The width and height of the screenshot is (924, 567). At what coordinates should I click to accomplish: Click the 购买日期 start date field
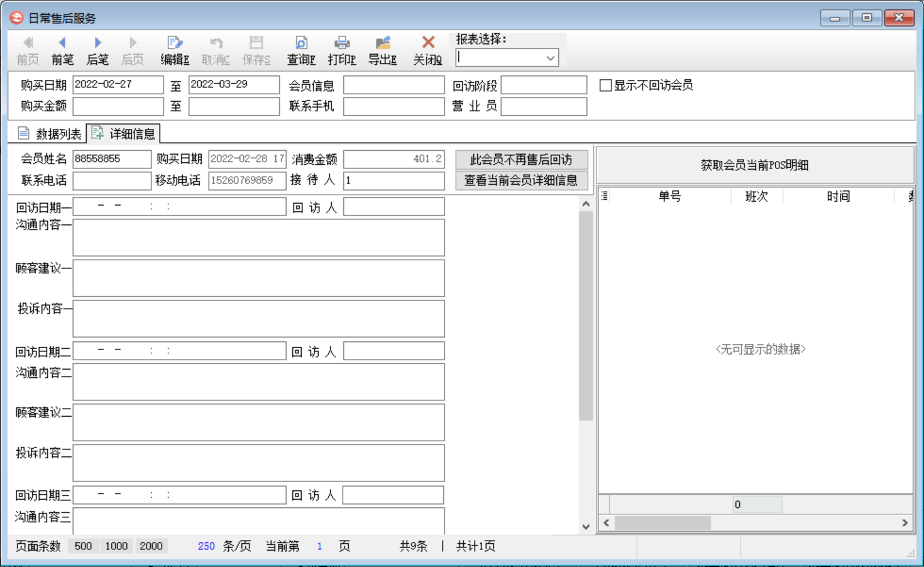tap(118, 85)
